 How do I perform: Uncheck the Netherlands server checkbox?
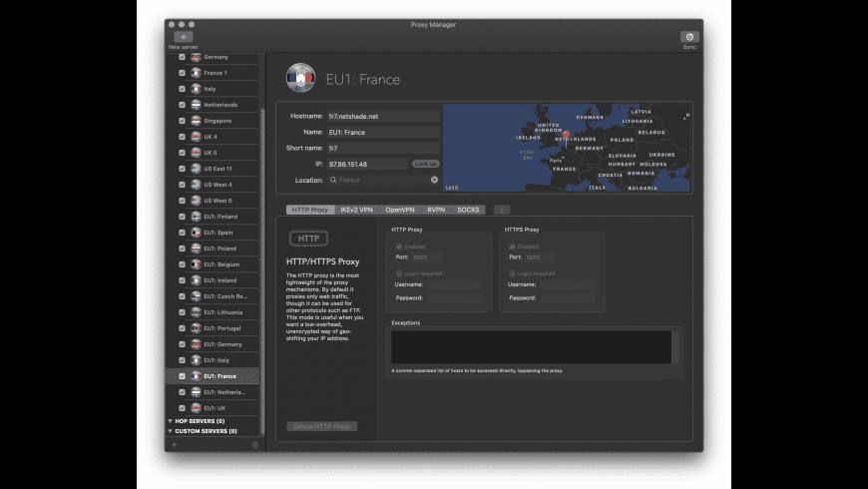tap(182, 105)
